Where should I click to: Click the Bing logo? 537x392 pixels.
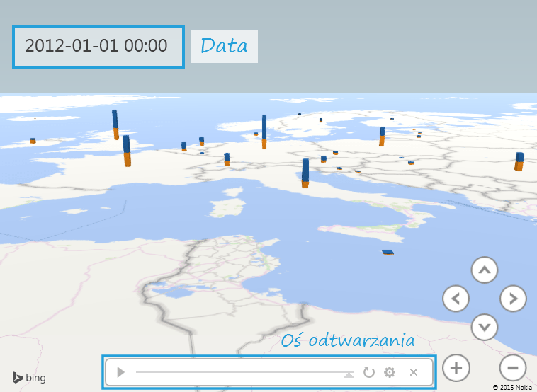(29, 378)
